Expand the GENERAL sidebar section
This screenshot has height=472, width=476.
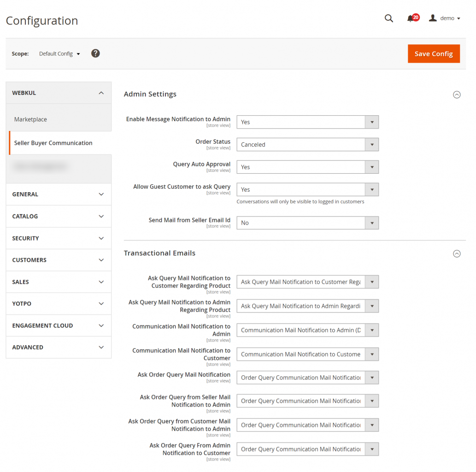pos(59,195)
